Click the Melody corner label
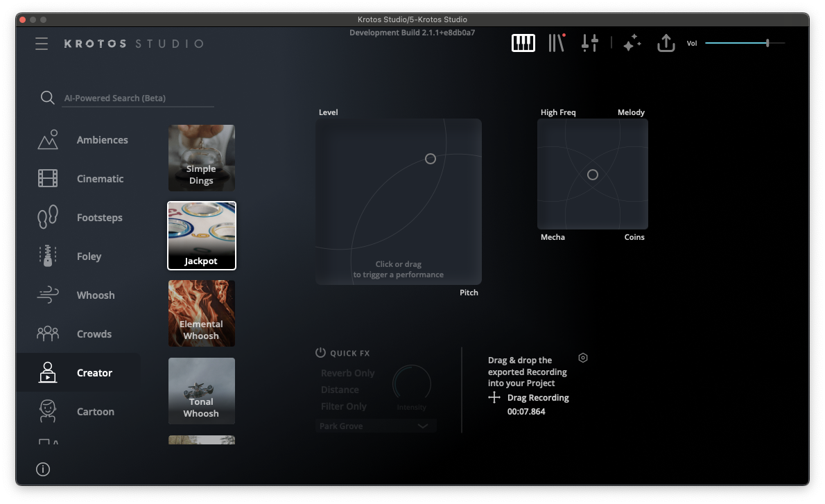Image resolution: width=825 pixels, height=504 pixels. pos(632,112)
